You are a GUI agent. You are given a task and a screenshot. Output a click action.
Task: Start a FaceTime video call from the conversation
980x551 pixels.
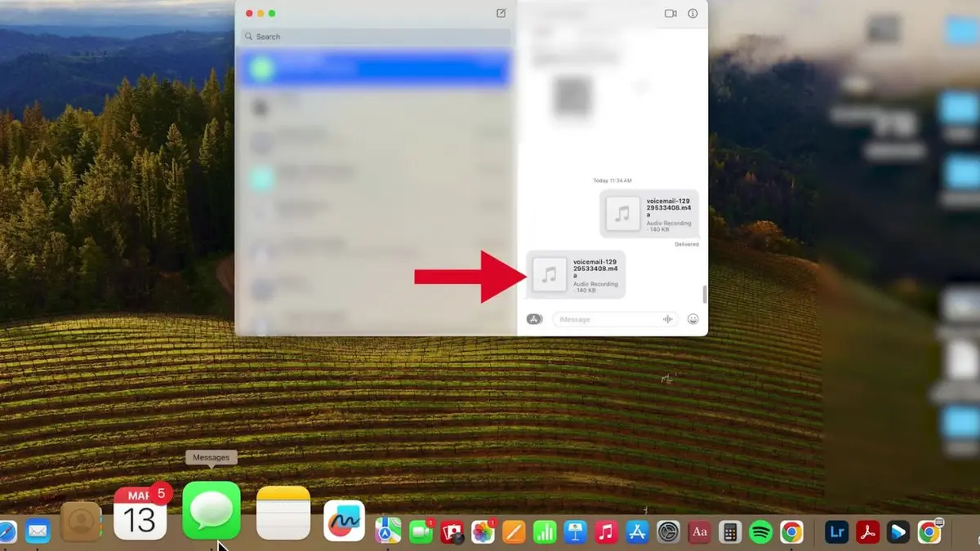coord(671,13)
